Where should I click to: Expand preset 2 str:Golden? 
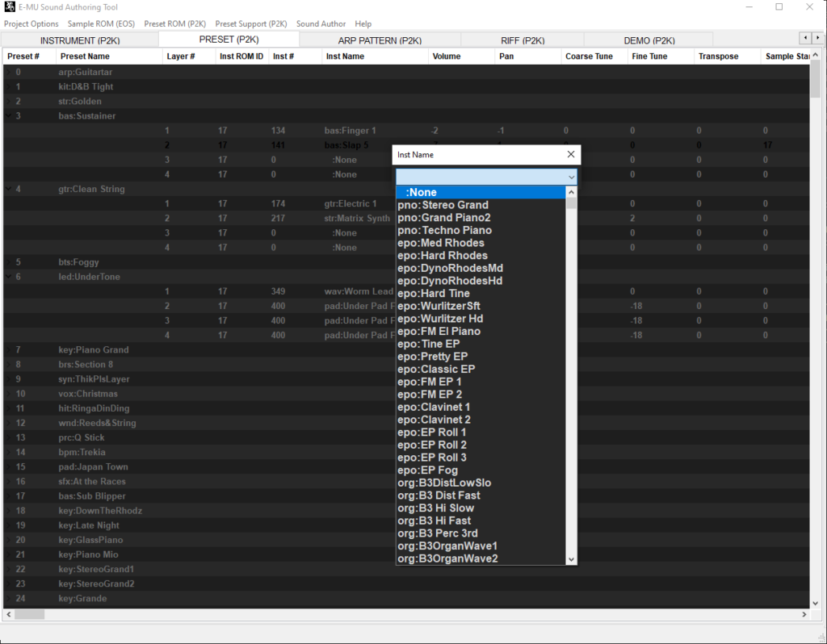(x=8, y=101)
